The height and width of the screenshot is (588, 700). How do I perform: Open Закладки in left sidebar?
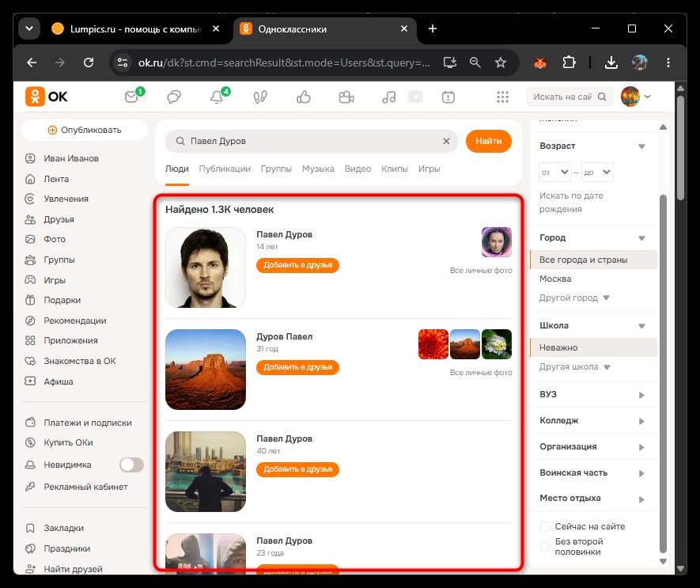coord(64,528)
